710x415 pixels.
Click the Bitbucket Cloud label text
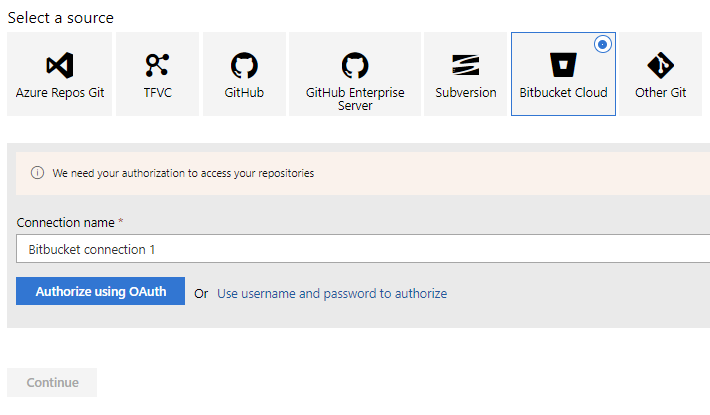click(563, 93)
